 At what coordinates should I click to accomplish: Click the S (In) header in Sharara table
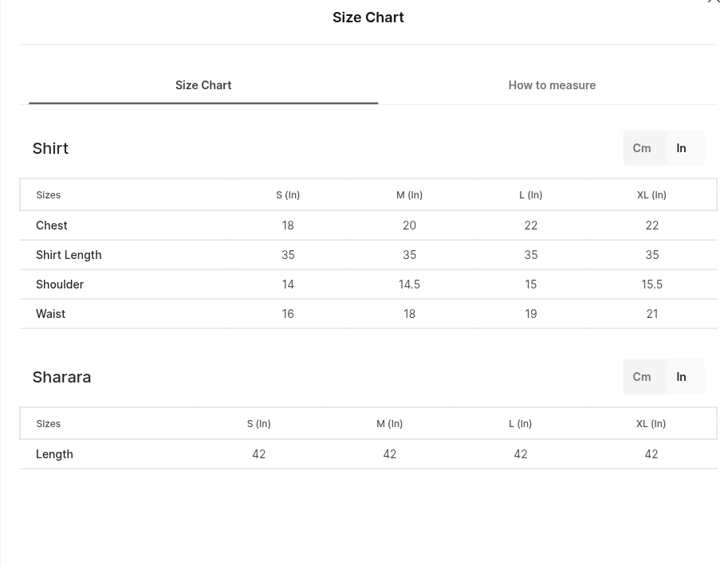pos(258,423)
